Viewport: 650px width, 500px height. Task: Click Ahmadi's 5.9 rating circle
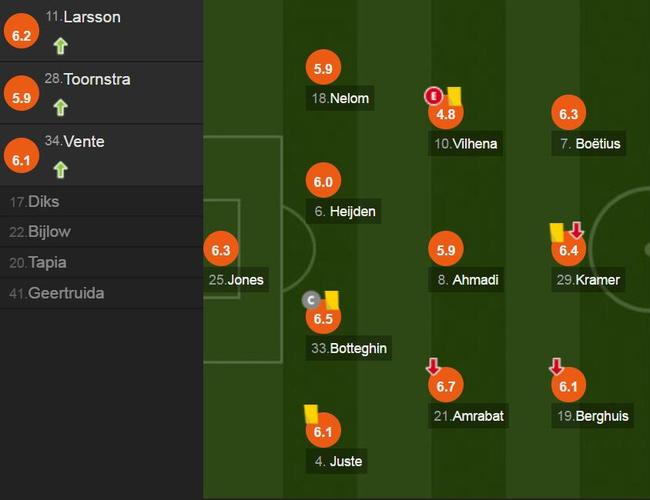pos(446,249)
